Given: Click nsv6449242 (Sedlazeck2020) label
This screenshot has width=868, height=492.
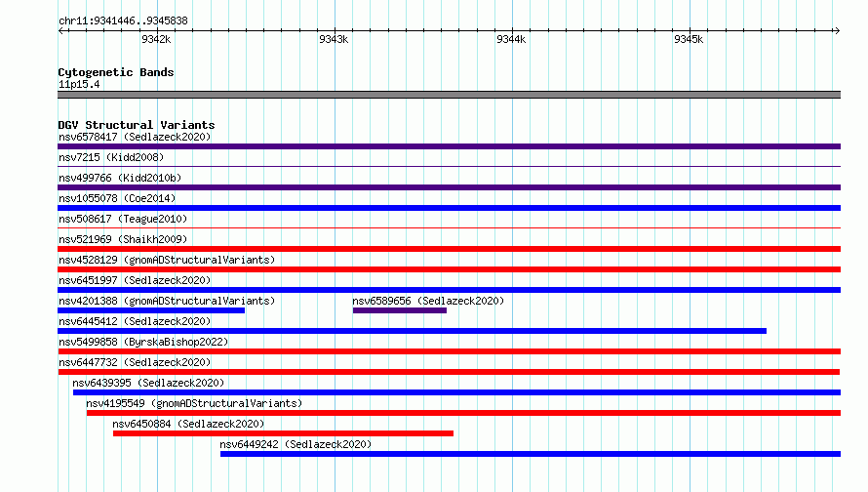Looking at the screenshot, I should pos(296,444).
